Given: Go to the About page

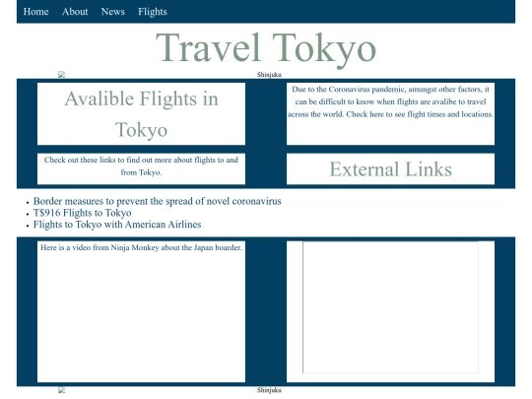Looking at the screenshot, I should click(75, 12).
